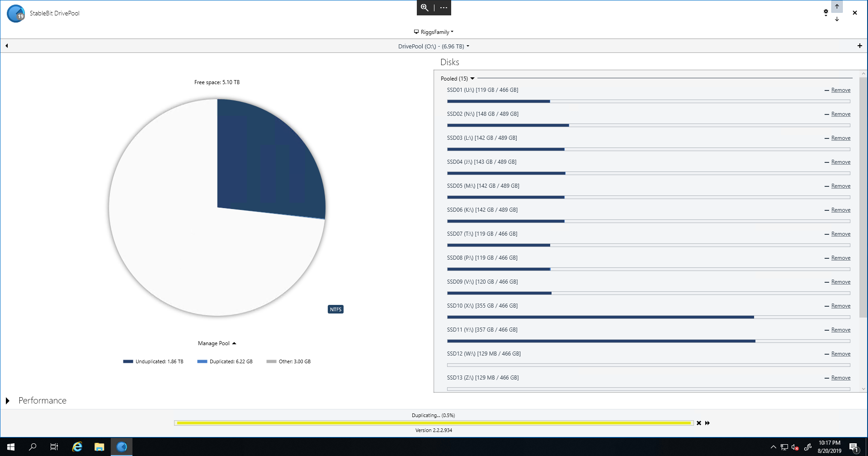Open Internet Explorer from the taskbar

pyautogui.click(x=77, y=447)
